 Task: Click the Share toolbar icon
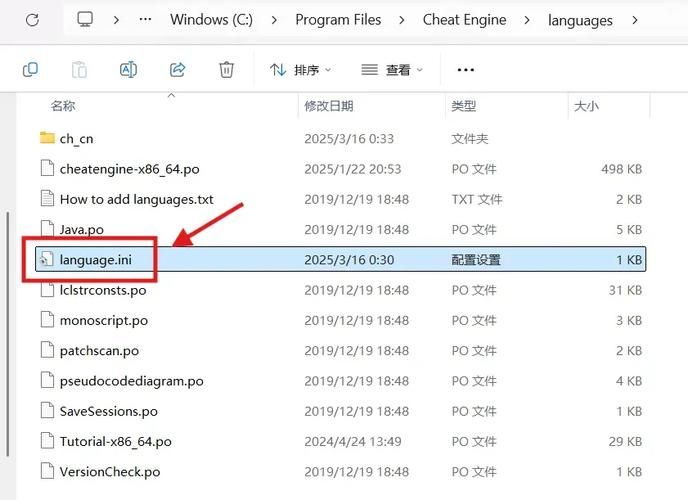(x=178, y=70)
